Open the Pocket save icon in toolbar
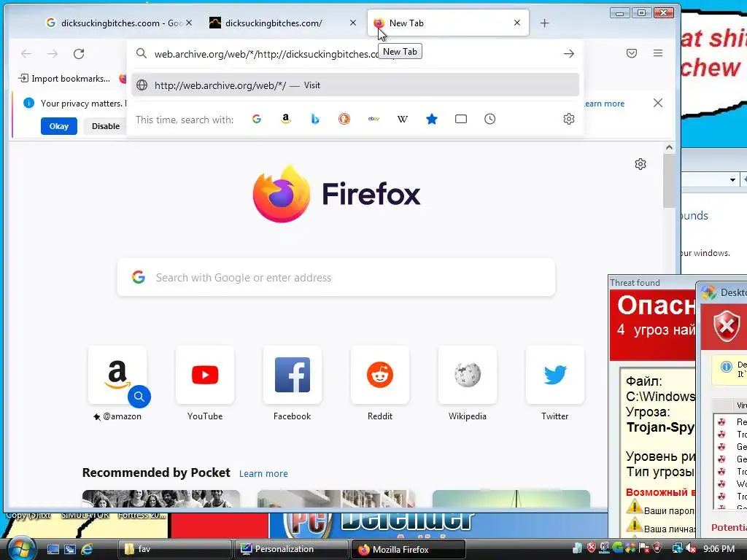The height and width of the screenshot is (560, 747). click(632, 53)
